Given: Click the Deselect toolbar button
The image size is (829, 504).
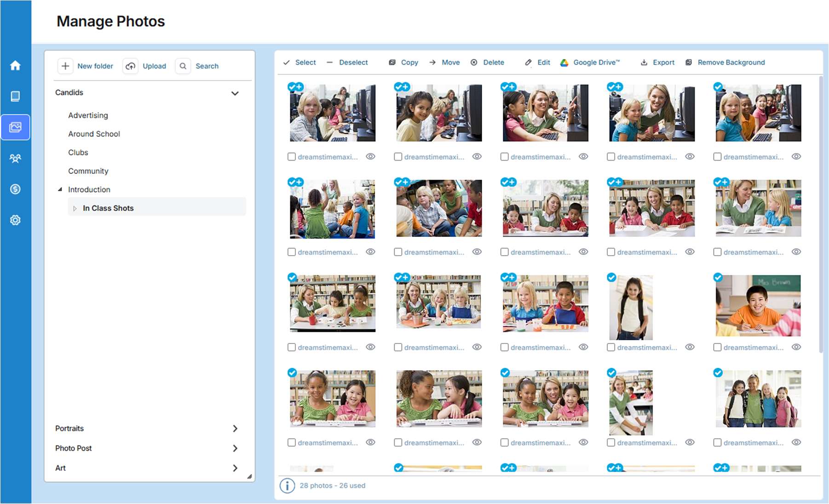Looking at the screenshot, I should (x=347, y=63).
